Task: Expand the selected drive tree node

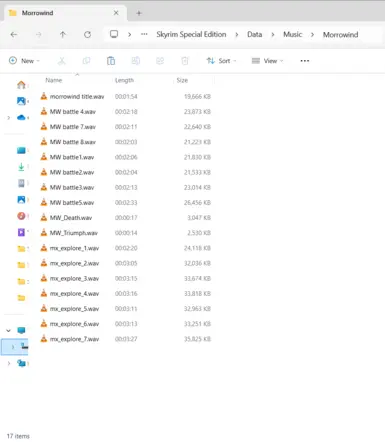Action: pyautogui.click(x=13, y=347)
